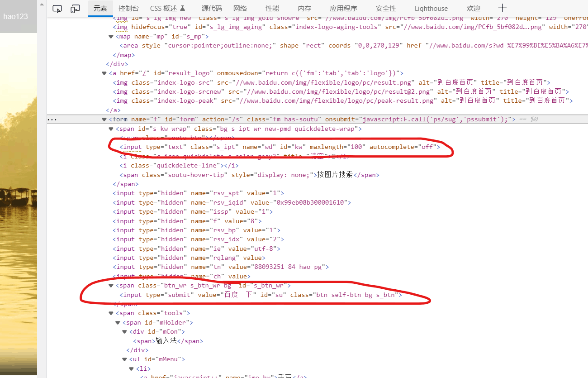
Task: Switch to the 应用程序 tab
Action: click(x=343, y=9)
